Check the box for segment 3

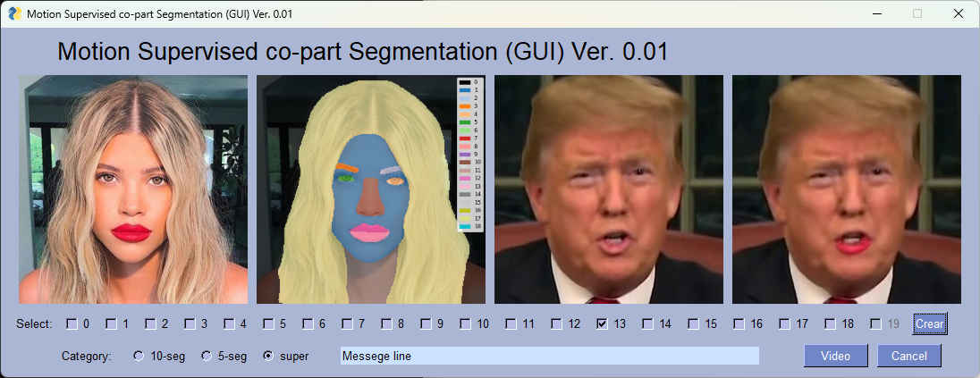(190, 323)
